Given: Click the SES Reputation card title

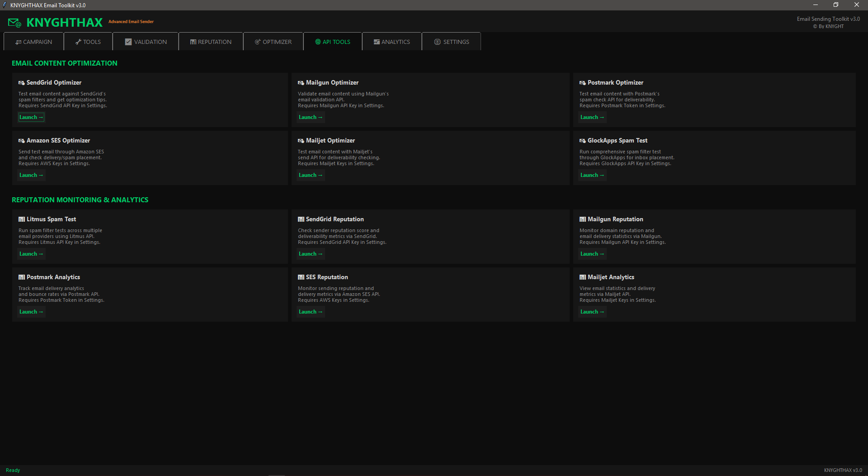Looking at the screenshot, I should (327, 277).
